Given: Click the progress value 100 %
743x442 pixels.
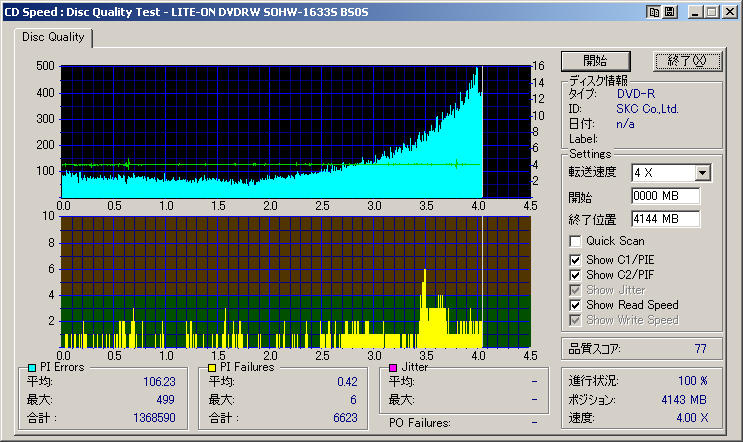Looking at the screenshot, I should 693,381.
